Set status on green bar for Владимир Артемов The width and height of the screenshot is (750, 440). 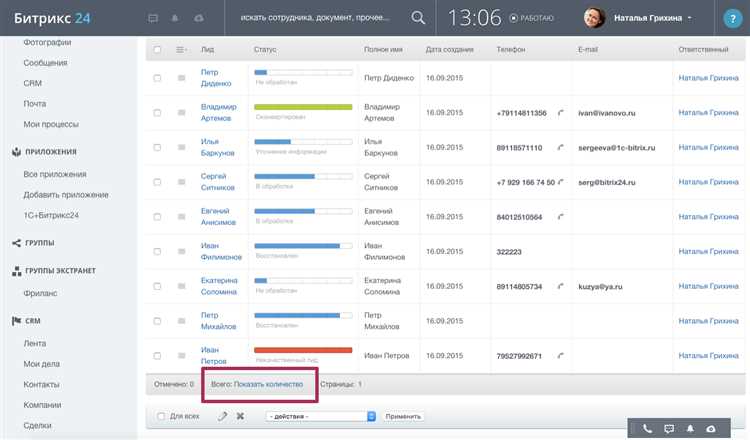pos(303,107)
